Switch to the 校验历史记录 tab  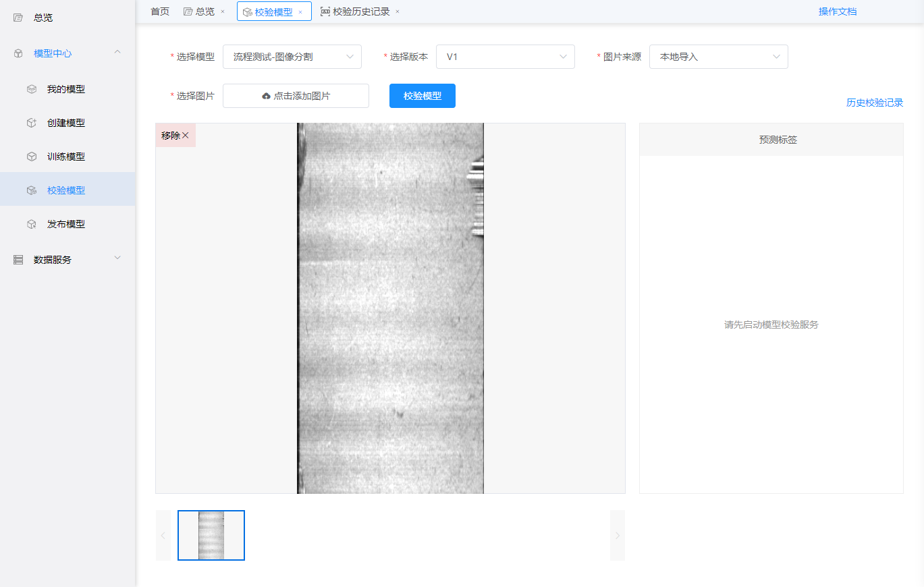coord(362,11)
